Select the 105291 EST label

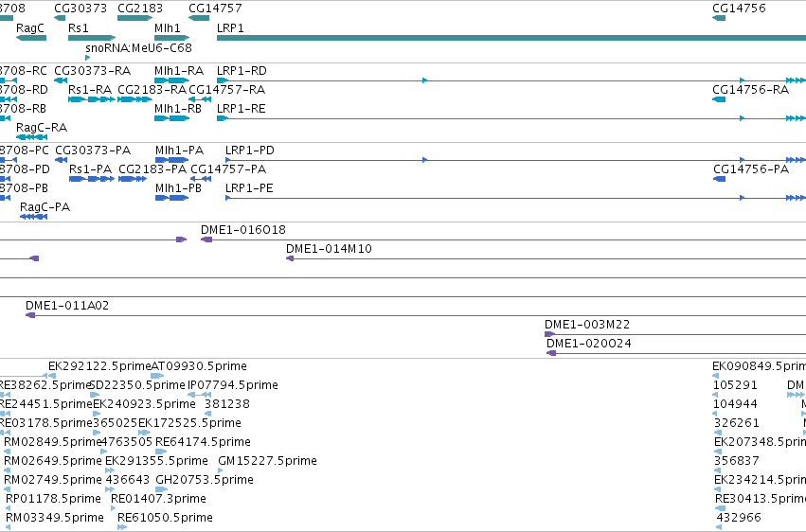735,385
